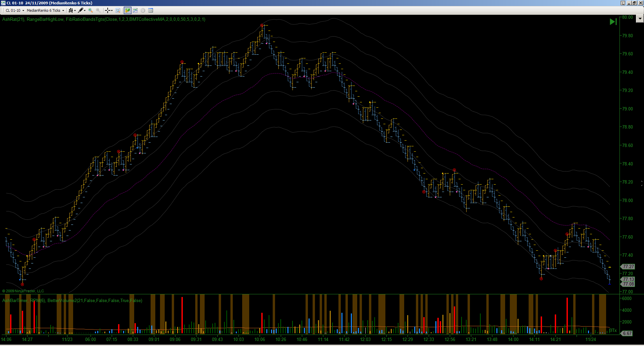644x346 pixels.
Task: Click the 6.67 volume panel marker
Action: (627, 333)
